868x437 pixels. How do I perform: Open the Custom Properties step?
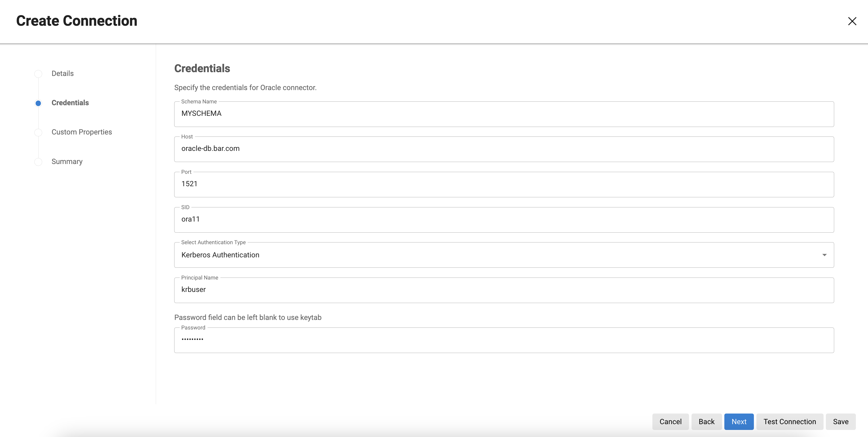(x=82, y=132)
